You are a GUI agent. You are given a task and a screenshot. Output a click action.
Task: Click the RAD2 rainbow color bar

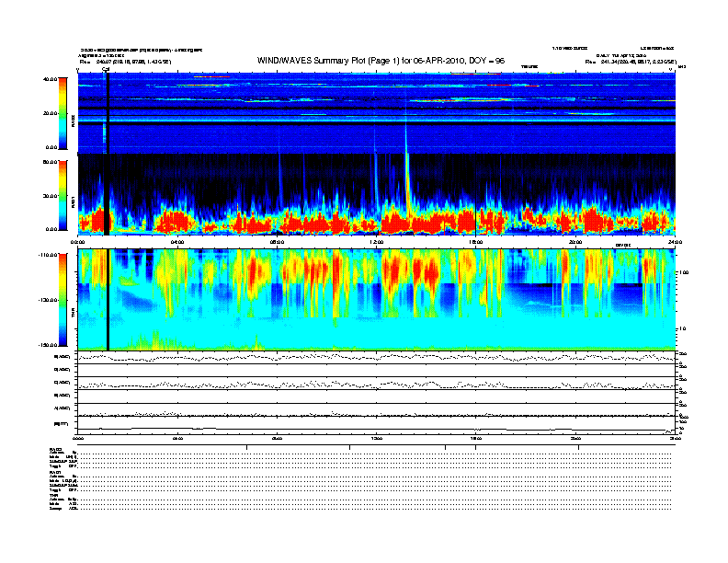[63, 113]
